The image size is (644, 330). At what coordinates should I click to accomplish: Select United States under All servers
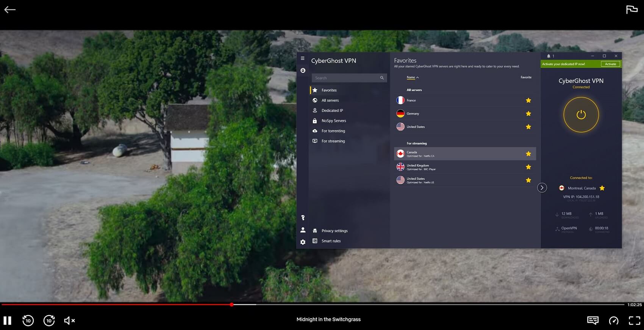tap(465, 127)
